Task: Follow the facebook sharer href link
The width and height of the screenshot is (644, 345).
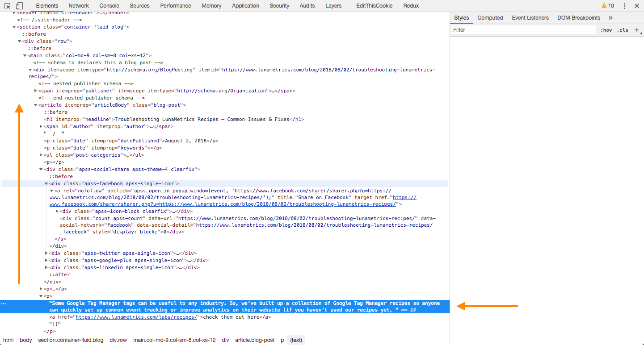Action: 223,204
